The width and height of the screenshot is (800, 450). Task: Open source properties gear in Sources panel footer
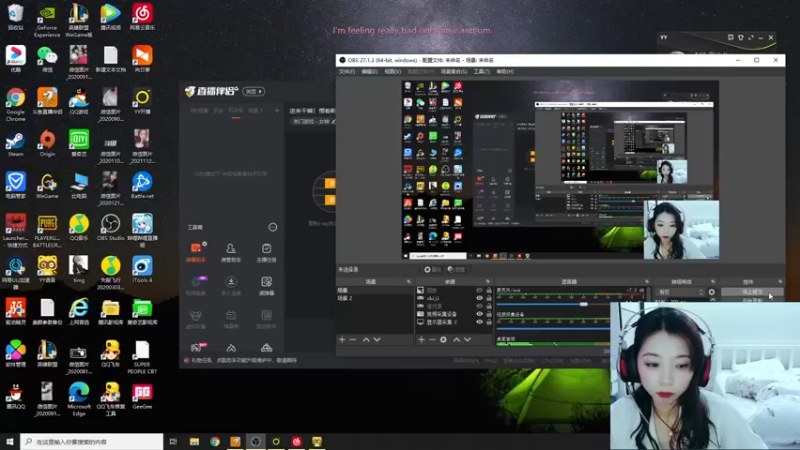click(443, 340)
